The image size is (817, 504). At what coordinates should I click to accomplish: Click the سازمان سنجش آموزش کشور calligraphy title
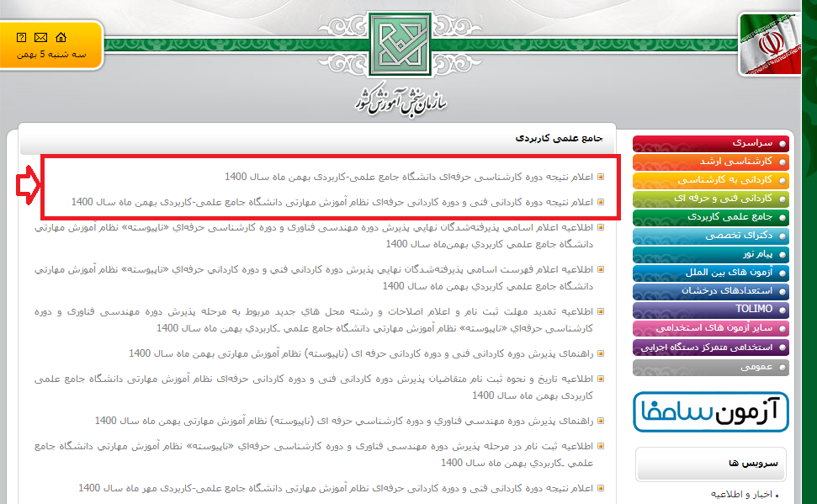pyautogui.click(x=401, y=99)
